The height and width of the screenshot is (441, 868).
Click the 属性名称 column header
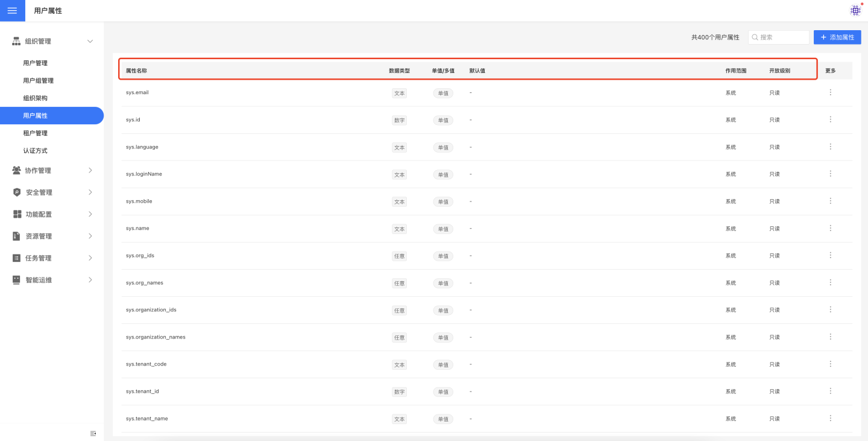coord(136,71)
